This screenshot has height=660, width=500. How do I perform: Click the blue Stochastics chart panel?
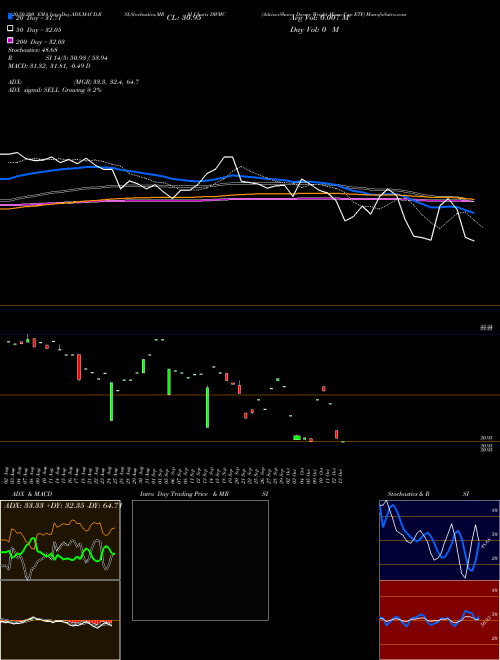coord(439,540)
